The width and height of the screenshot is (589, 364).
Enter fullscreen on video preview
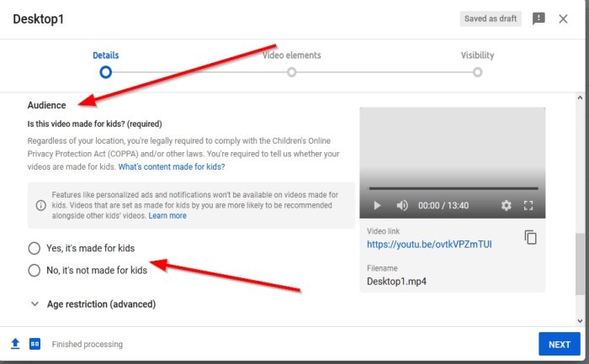pos(528,205)
